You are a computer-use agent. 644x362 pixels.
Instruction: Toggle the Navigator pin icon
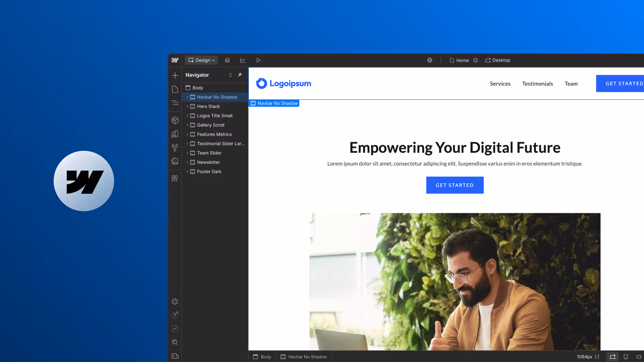239,75
